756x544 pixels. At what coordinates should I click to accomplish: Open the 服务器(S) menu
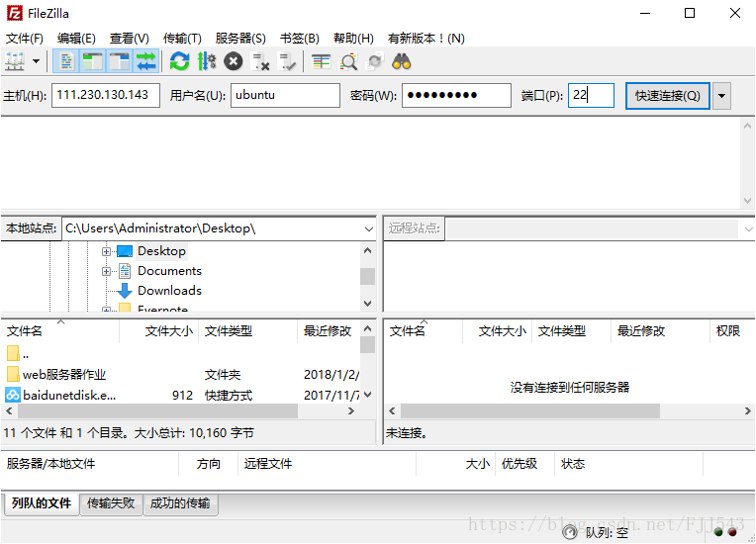240,38
